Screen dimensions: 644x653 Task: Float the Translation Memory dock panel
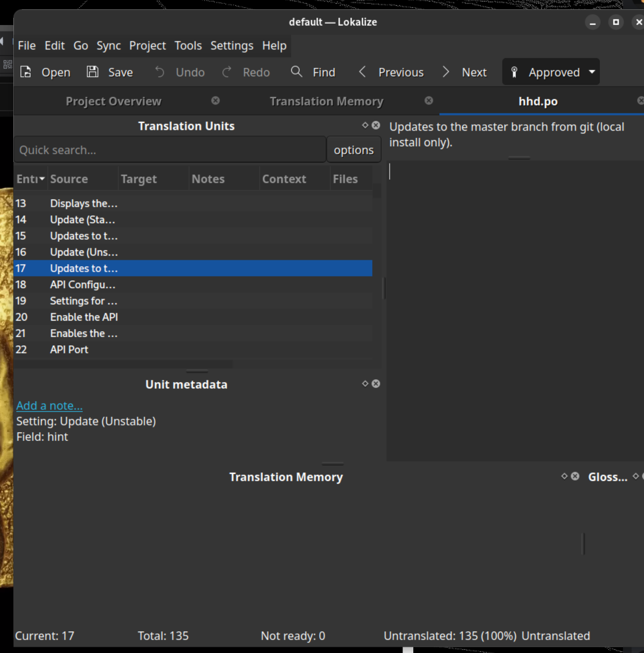(564, 477)
